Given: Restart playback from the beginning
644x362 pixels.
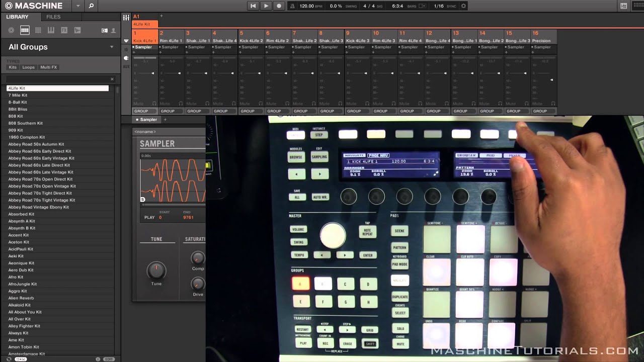Looking at the screenshot, I should tap(253, 6).
